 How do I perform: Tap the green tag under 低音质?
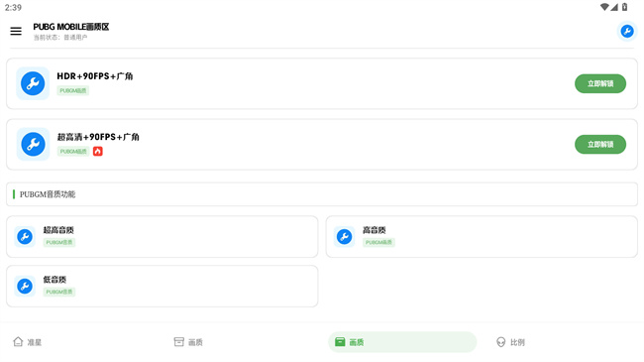59,292
